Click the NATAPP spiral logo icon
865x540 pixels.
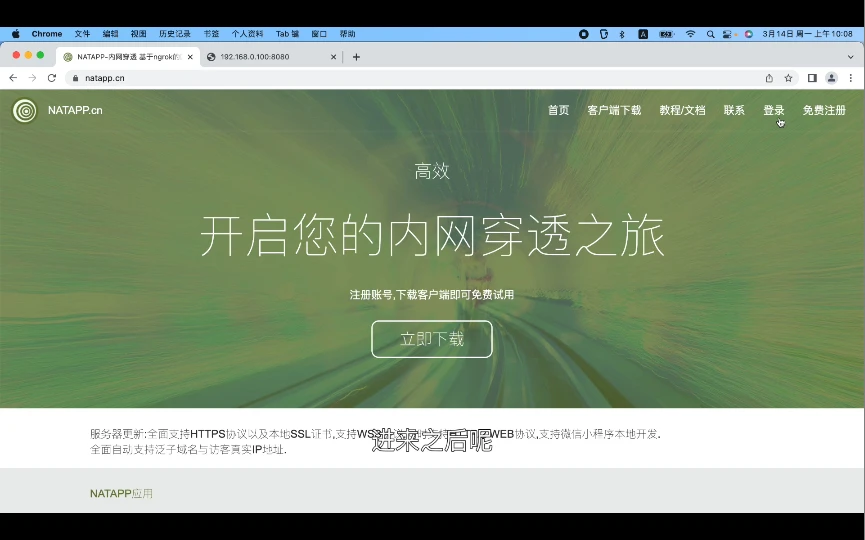(24, 110)
